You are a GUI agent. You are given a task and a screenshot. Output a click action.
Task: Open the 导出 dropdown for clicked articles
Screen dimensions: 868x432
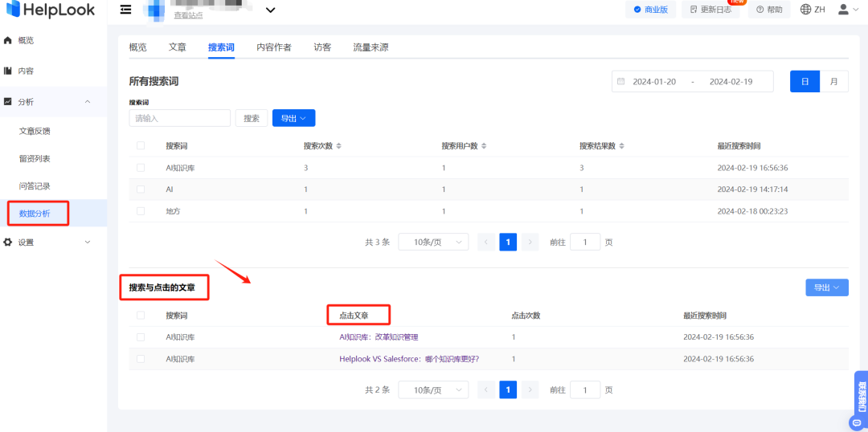point(827,287)
